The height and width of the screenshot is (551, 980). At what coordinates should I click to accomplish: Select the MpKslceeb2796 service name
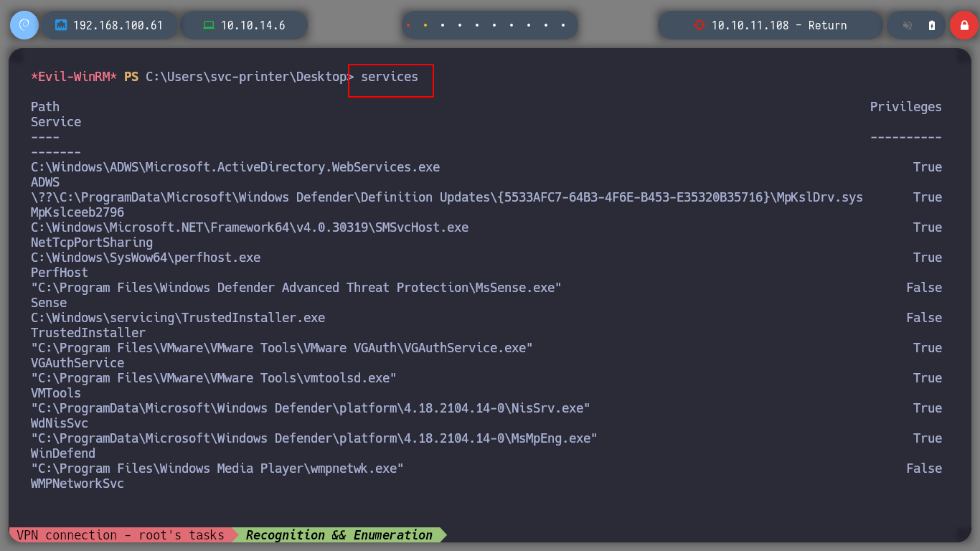[77, 212]
